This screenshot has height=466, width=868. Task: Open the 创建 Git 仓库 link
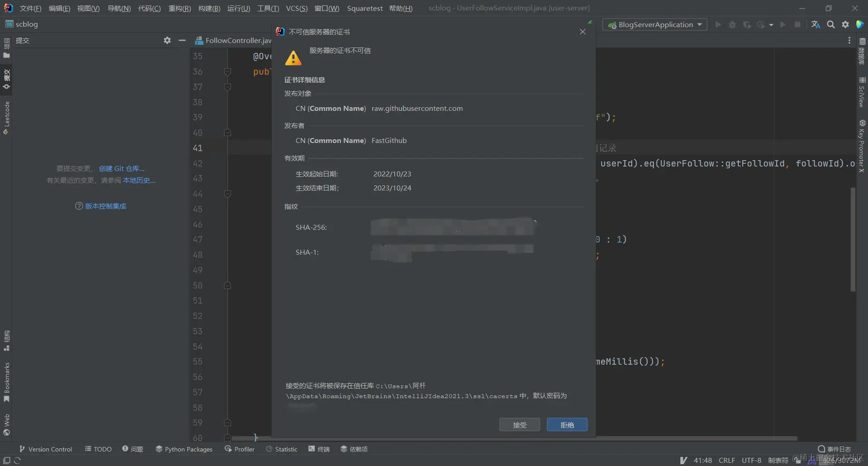click(x=122, y=168)
